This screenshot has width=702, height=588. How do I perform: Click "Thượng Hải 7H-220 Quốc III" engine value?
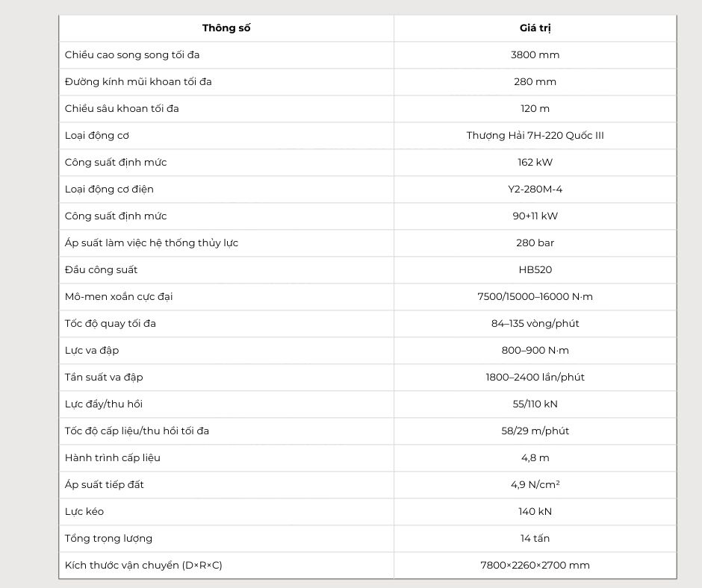click(535, 136)
